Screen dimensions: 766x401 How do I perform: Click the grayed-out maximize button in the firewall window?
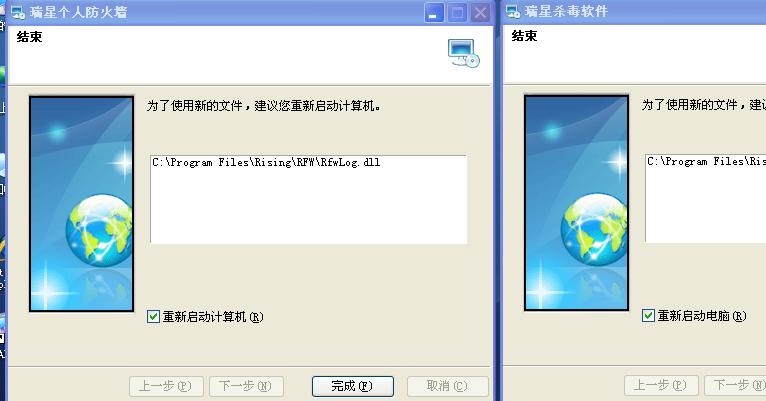pos(457,13)
